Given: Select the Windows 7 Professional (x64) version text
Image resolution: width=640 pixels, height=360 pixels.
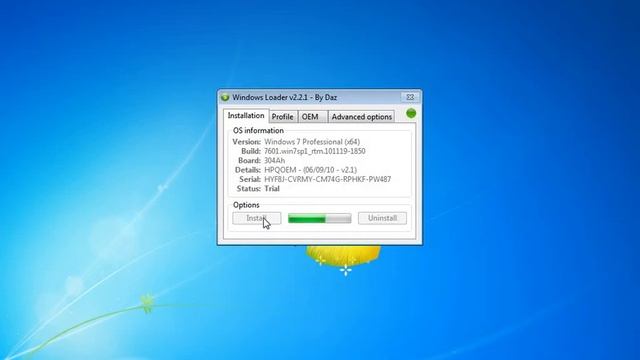Looking at the screenshot, I should tap(312, 142).
